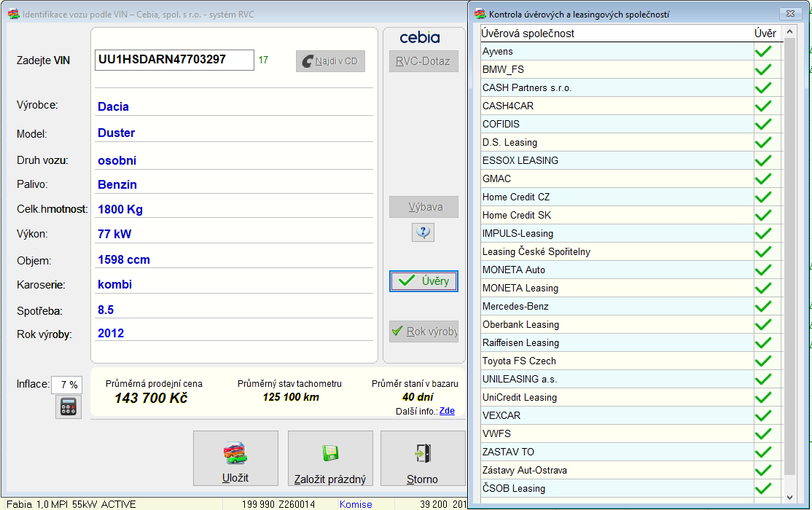This screenshot has height=510, width=812.
Task: Click the check mark beside CASH4CAR
Action: point(763,106)
